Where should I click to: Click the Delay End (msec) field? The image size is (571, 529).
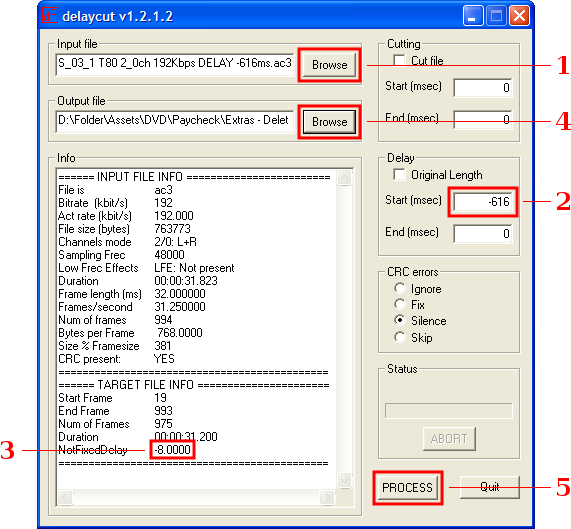[483, 233]
